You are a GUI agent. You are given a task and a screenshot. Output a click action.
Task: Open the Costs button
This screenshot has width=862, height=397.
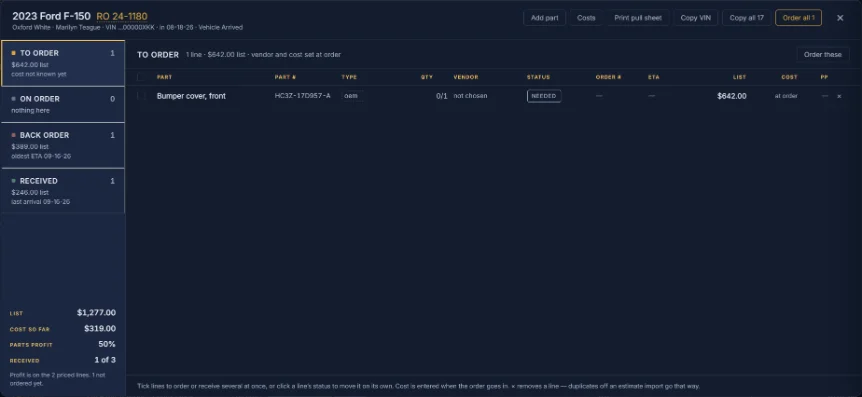[586, 18]
